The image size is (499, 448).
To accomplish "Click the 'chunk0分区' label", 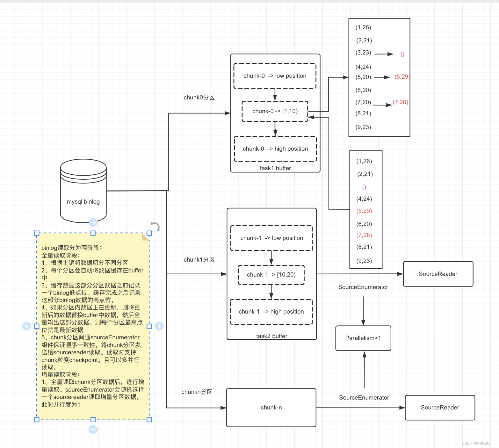I will click(199, 98).
